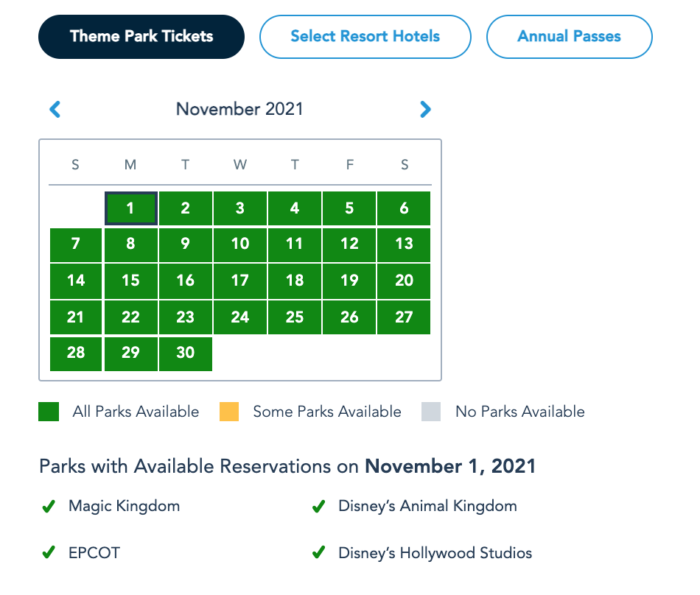Viewport: 700px width, 595px height.
Task: Choose Sunday November 7
Action: [x=76, y=244]
